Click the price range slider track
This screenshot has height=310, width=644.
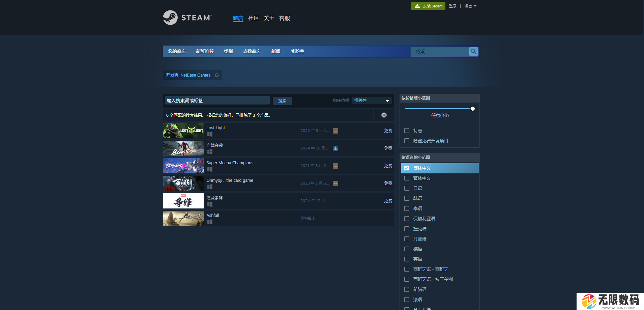(439, 109)
